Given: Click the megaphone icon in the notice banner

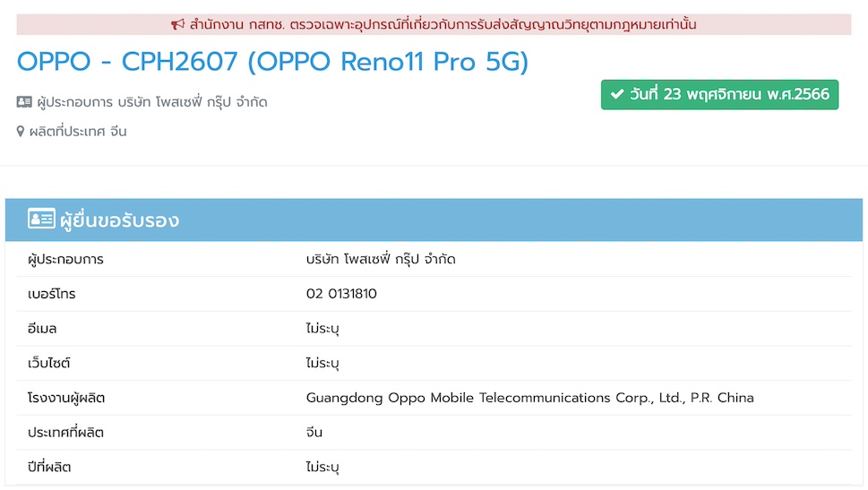Looking at the screenshot, I should pos(177,24).
